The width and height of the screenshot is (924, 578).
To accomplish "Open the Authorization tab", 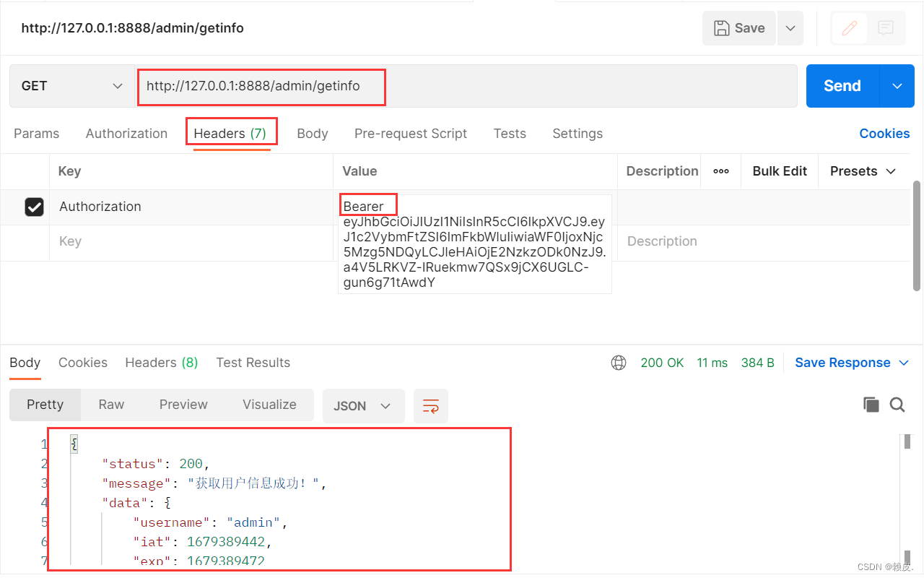I will [x=126, y=134].
